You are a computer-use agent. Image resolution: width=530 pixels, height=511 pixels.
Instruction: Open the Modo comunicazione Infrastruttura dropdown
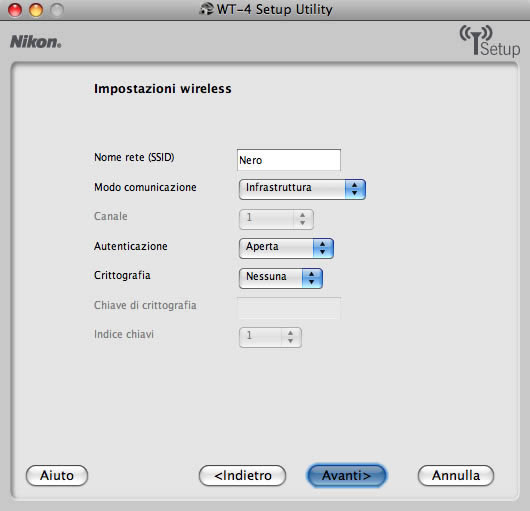pyautogui.click(x=302, y=189)
